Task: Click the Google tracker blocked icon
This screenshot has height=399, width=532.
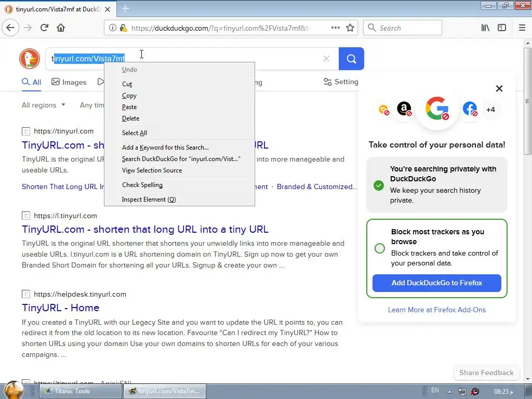Action: [437, 109]
